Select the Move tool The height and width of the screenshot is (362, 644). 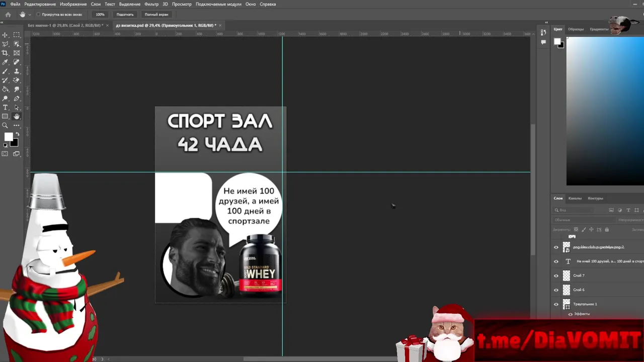(x=5, y=35)
